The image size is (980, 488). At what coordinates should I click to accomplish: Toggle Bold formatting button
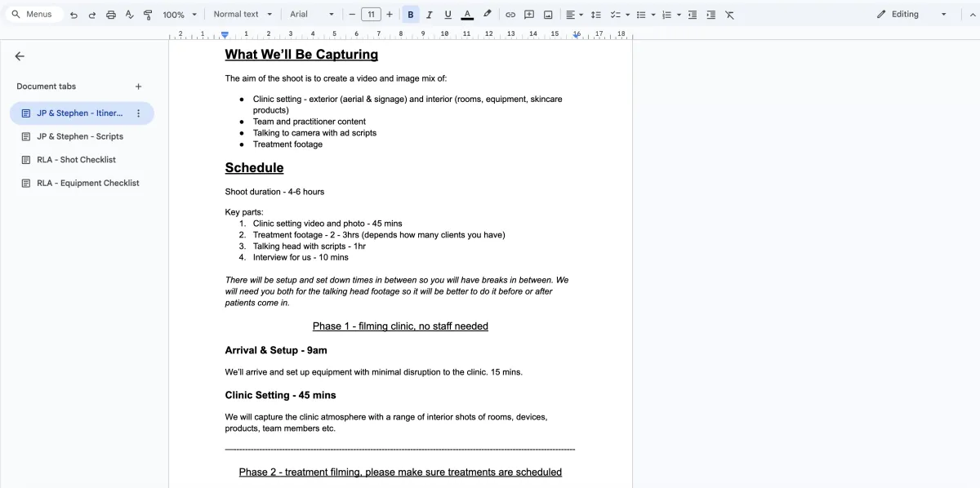pos(411,15)
